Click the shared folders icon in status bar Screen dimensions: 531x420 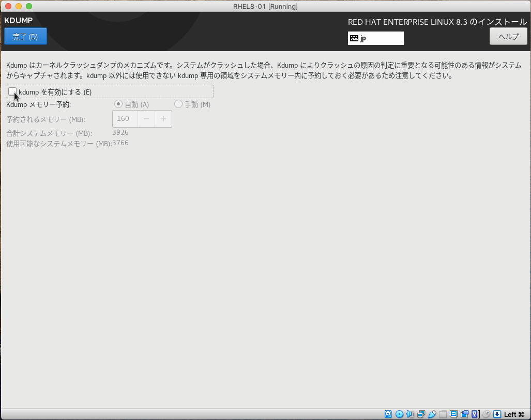coord(443,414)
